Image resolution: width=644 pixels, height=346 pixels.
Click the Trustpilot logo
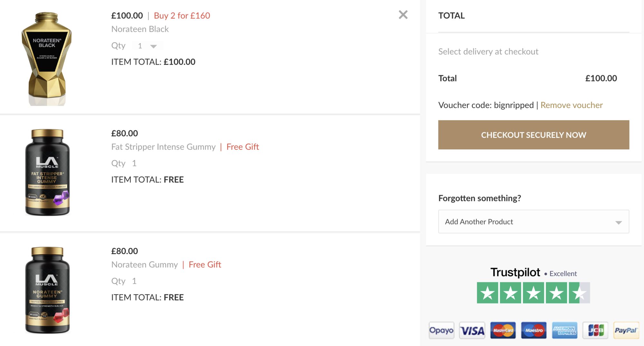[x=515, y=272]
